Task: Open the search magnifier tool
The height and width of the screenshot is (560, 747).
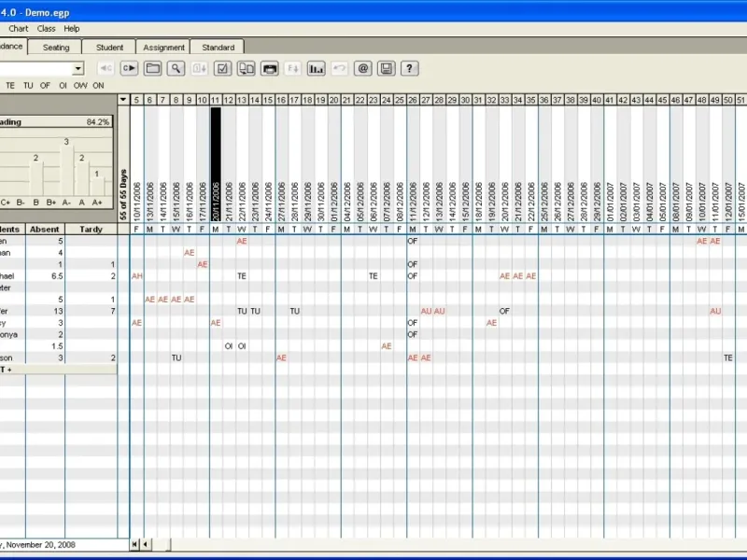Action: point(176,68)
